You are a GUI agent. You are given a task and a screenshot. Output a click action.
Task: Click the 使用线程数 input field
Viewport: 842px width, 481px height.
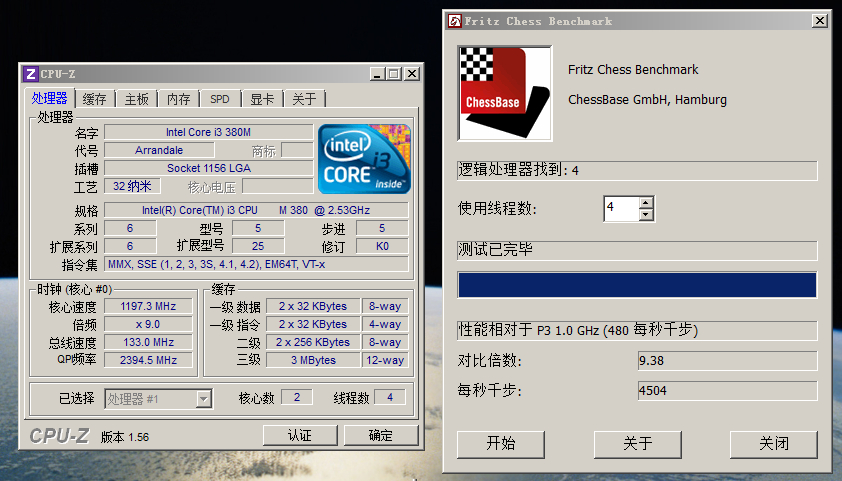point(621,208)
